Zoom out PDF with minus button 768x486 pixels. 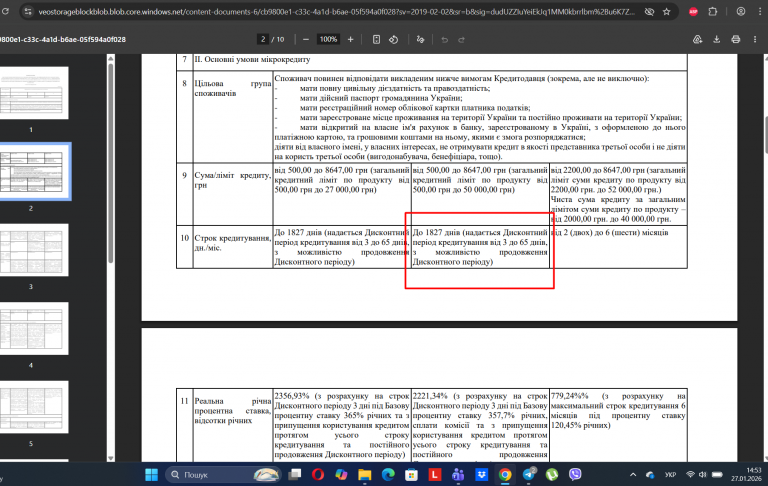coord(306,39)
